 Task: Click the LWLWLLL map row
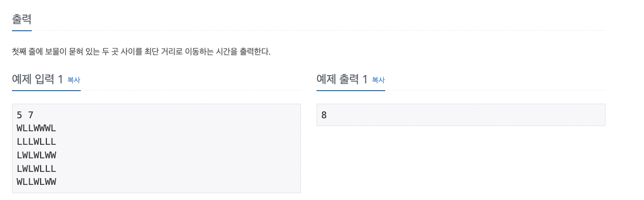pos(36,169)
